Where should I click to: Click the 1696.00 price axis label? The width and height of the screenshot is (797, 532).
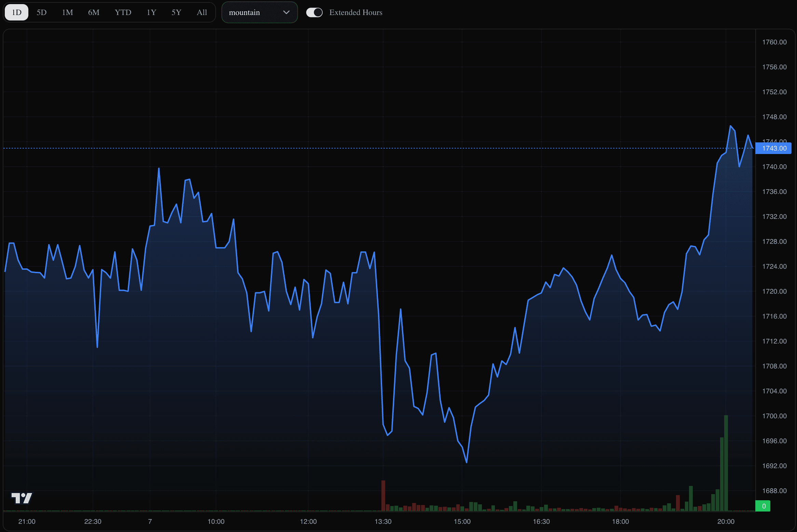point(774,441)
